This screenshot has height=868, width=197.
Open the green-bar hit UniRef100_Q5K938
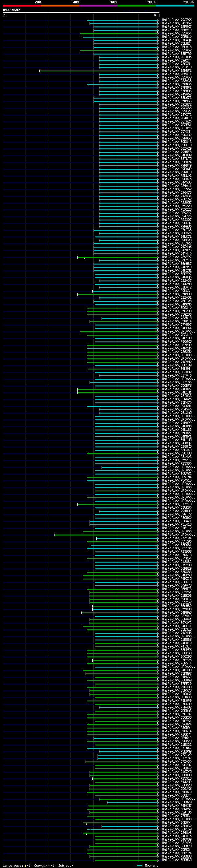(x=177, y=294)
